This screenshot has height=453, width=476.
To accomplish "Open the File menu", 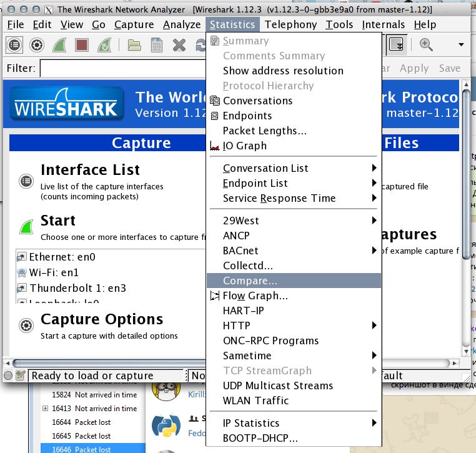I will click(x=16, y=24).
